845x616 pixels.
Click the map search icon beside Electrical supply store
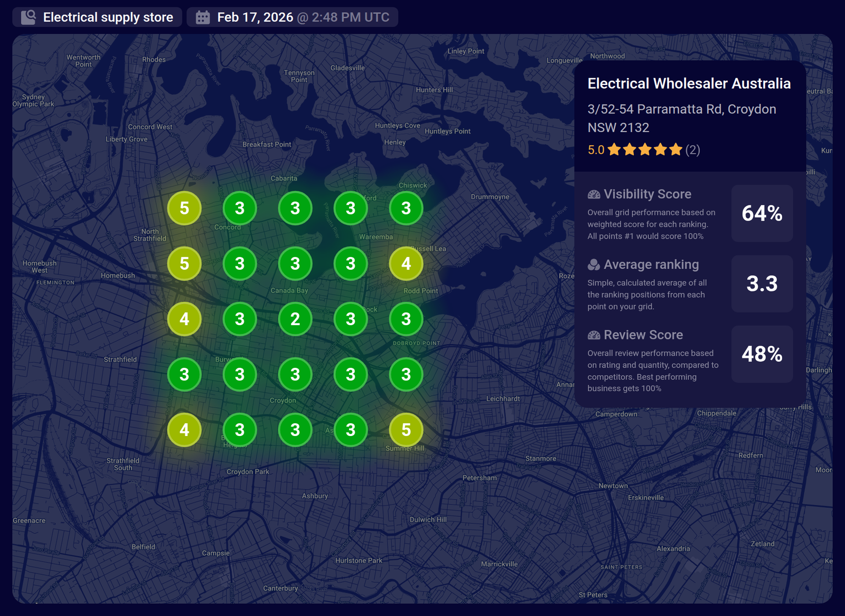pos(29,17)
